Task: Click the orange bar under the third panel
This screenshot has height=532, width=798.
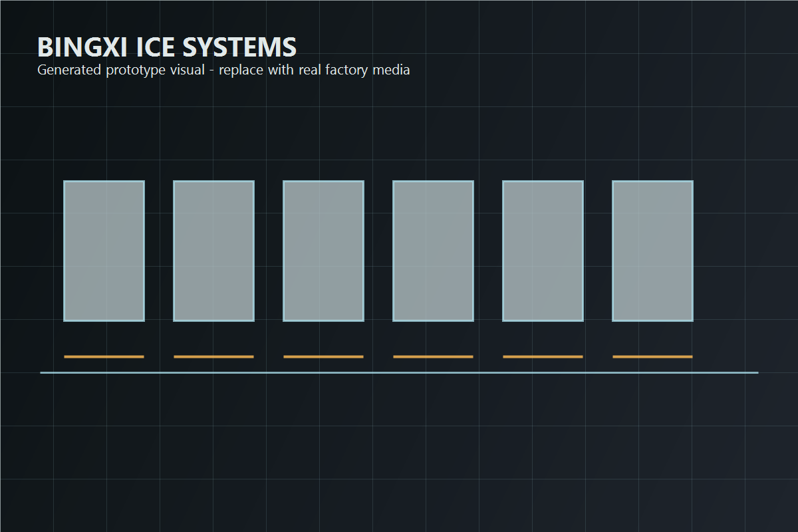Action: [x=323, y=357]
